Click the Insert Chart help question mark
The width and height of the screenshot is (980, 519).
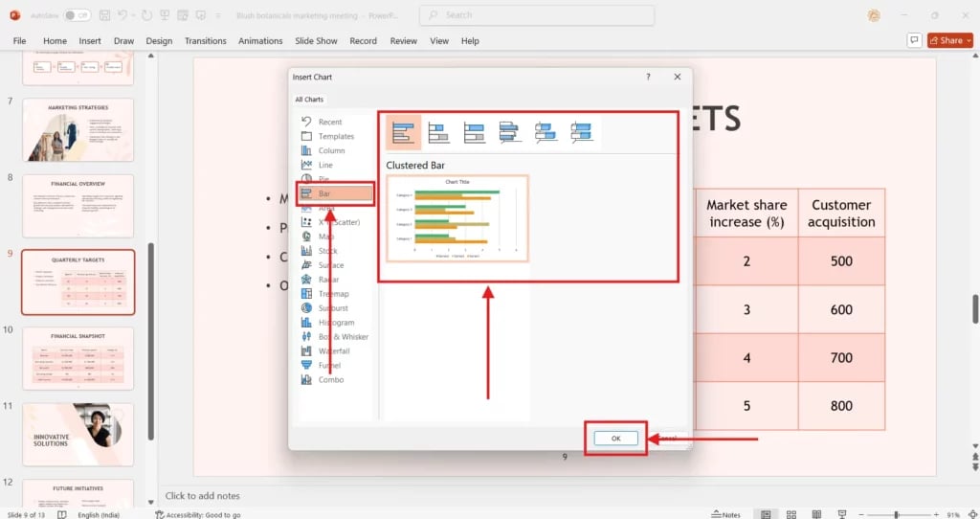pyautogui.click(x=648, y=77)
